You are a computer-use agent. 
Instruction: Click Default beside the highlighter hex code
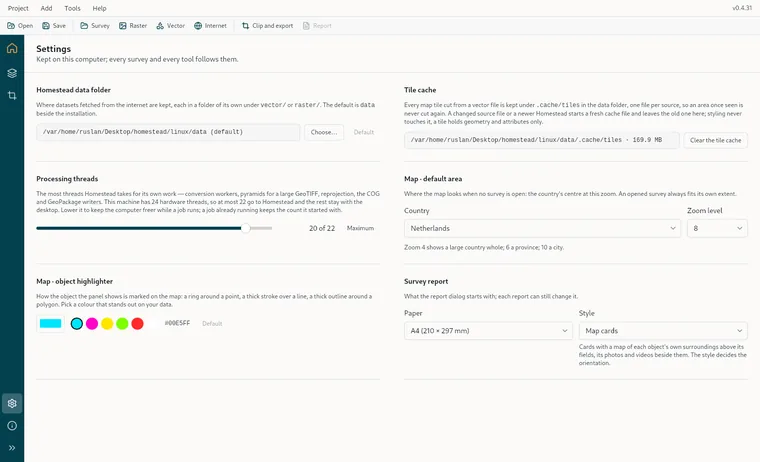(212, 323)
